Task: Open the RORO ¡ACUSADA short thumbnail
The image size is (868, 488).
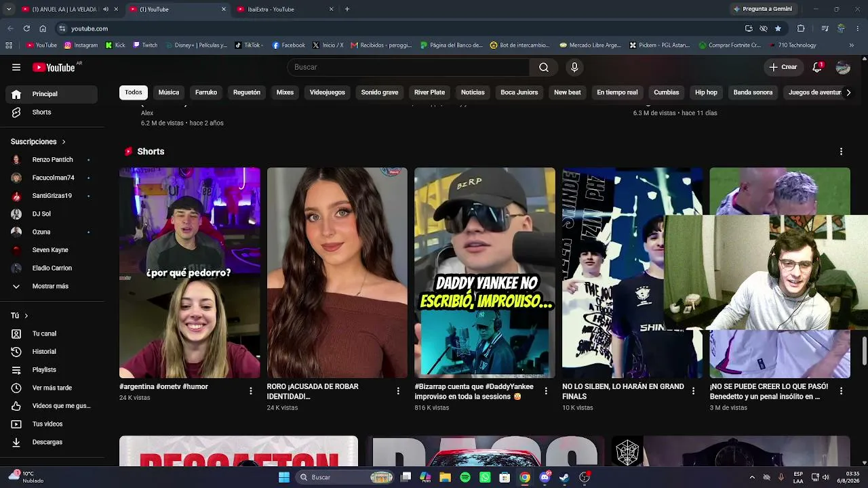Action: pos(337,272)
